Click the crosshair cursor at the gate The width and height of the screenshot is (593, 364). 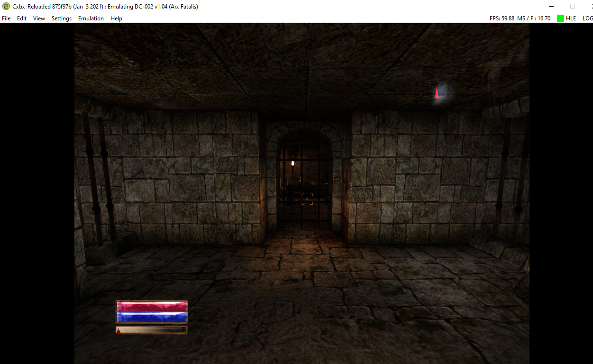coord(307,198)
